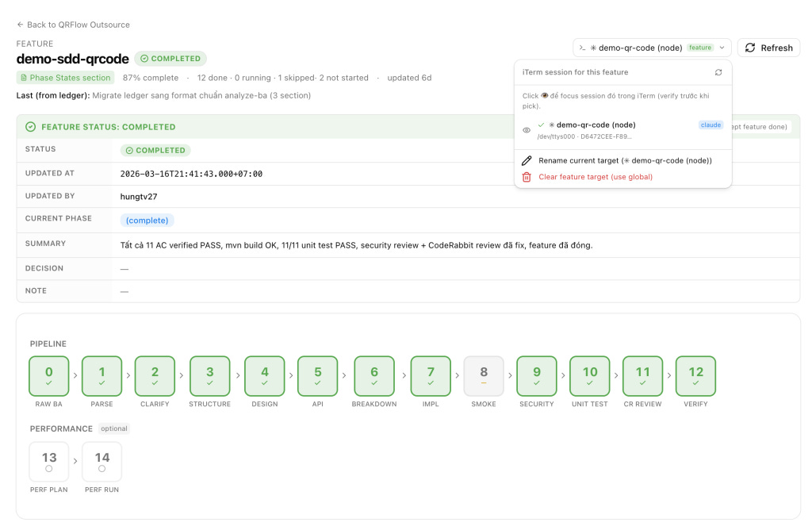Click the summary text starting Tất cả 11 AC
The image size is (812, 526).
pos(356,245)
